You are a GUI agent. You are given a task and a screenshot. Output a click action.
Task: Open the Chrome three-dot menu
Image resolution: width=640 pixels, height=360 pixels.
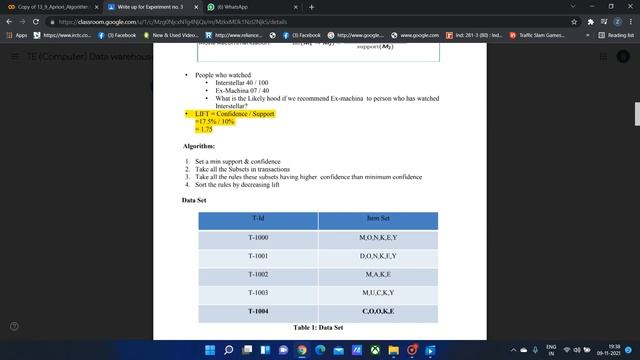tap(631, 22)
